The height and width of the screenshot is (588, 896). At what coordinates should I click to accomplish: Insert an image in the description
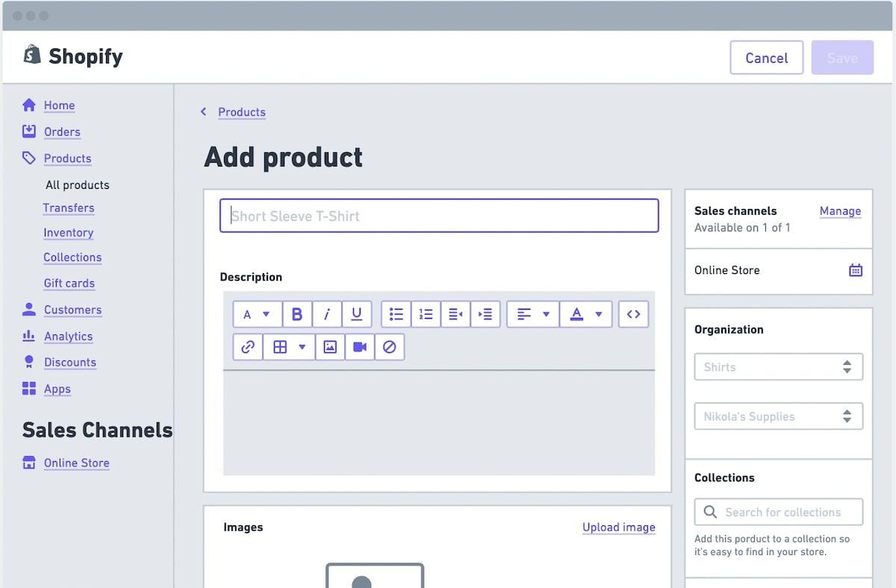point(330,347)
